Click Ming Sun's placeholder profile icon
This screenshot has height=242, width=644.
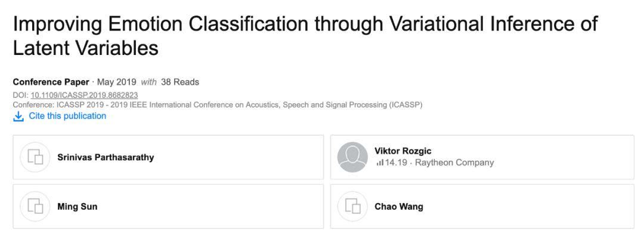pyautogui.click(x=35, y=207)
